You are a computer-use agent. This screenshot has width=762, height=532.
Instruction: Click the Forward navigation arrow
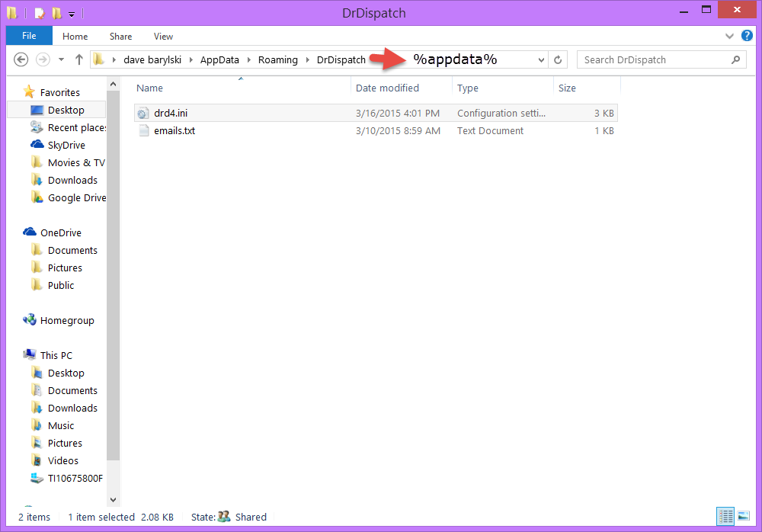pyautogui.click(x=43, y=59)
